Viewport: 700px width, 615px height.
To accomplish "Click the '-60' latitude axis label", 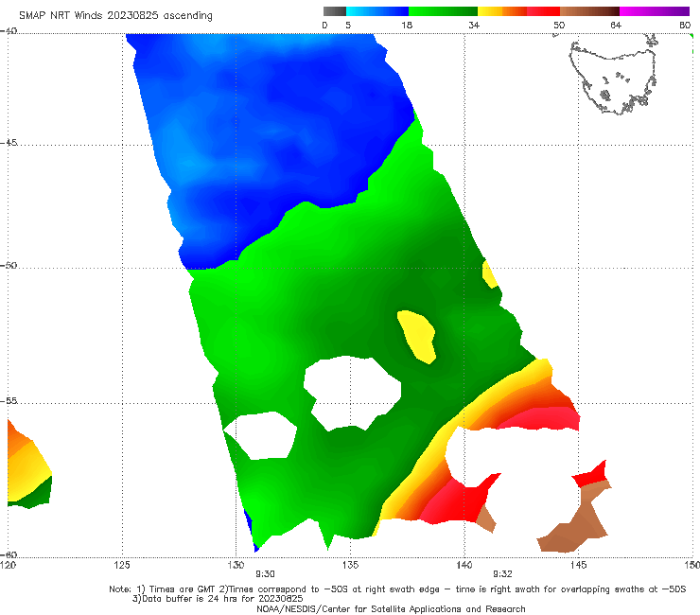I will point(9,554).
